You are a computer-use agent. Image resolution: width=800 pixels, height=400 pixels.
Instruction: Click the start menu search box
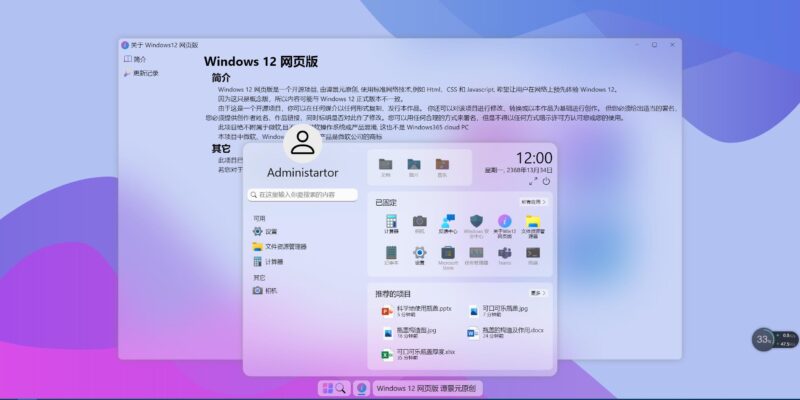[x=303, y=195]
